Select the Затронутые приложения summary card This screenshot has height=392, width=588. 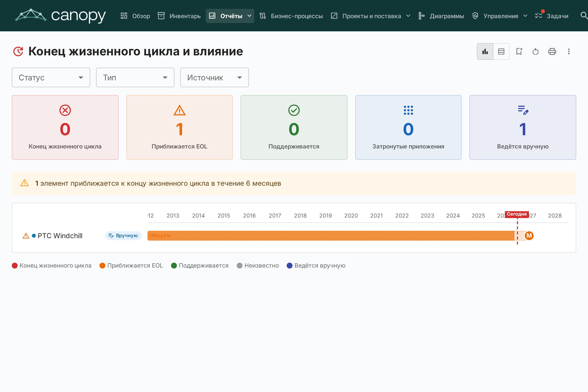(x=408, y=127)
